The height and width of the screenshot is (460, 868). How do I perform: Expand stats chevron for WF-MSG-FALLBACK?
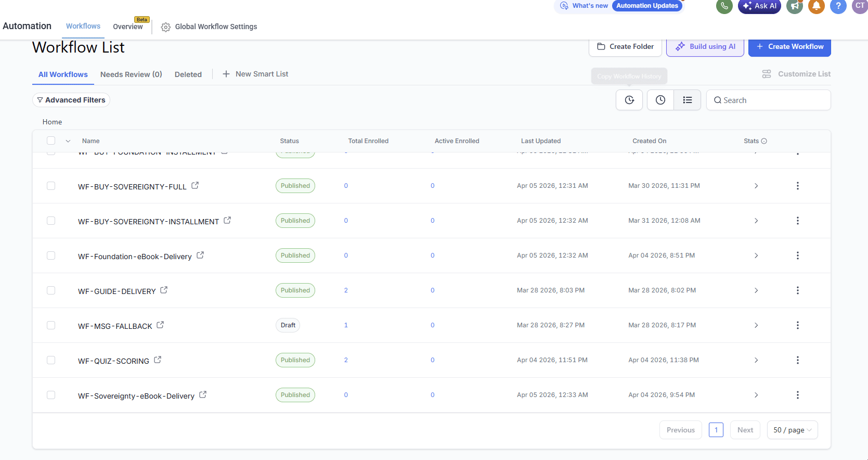[756, 325]
